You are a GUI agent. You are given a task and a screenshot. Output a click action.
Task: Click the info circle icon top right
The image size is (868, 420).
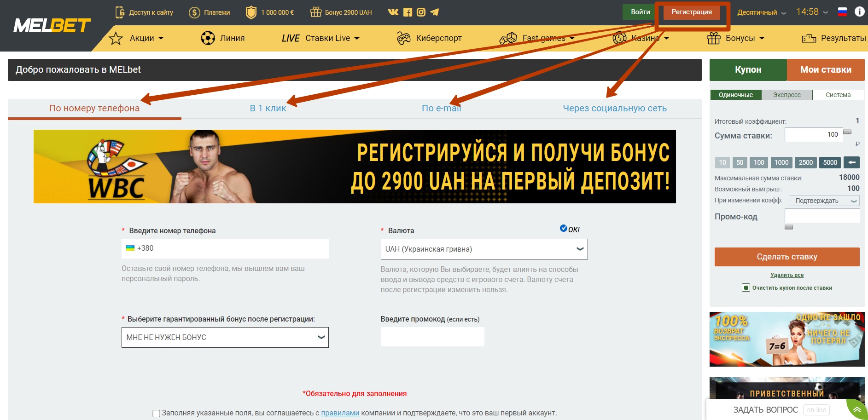(859, 12)
